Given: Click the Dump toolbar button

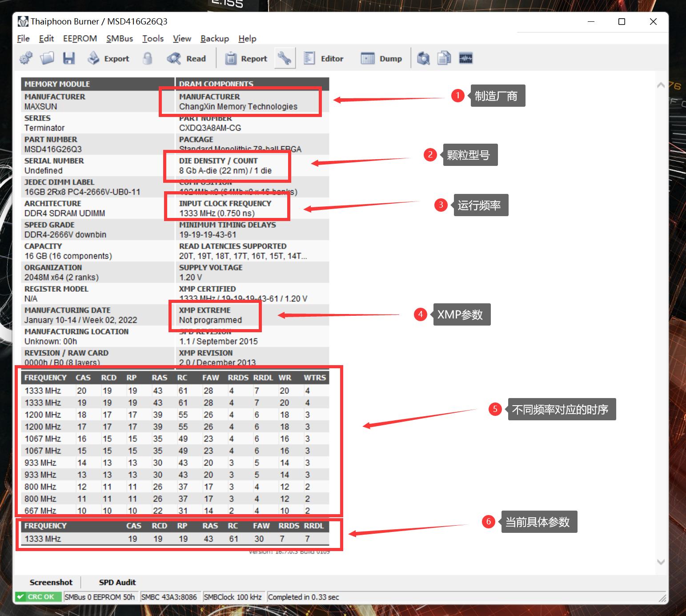Looking at the screenshot, I should point(381,58).
